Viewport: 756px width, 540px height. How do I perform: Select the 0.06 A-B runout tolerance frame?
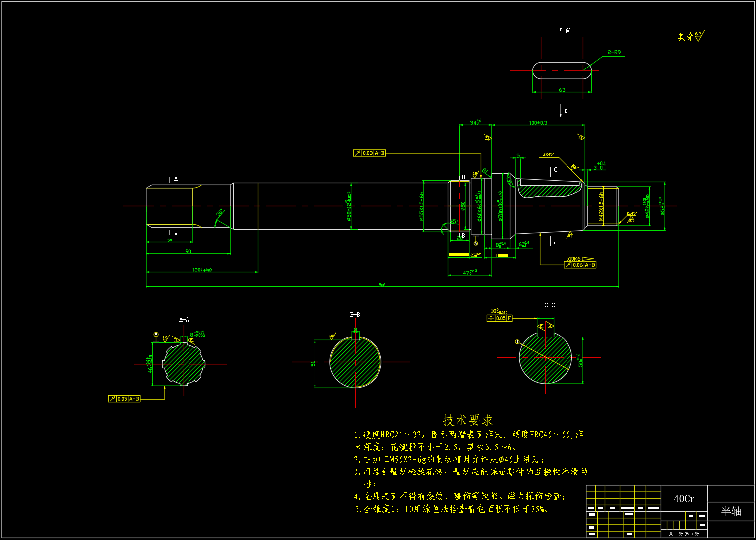tap(580, 265)
